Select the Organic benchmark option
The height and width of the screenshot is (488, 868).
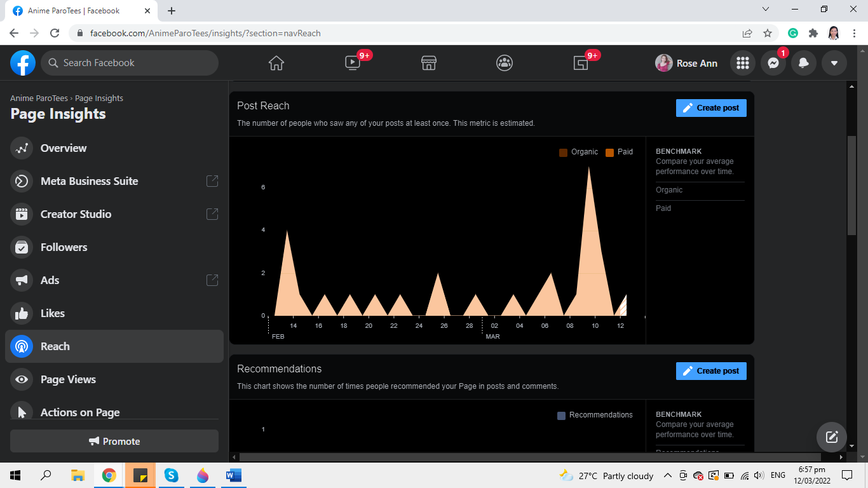pyautogui.click(x=669, y=190)
